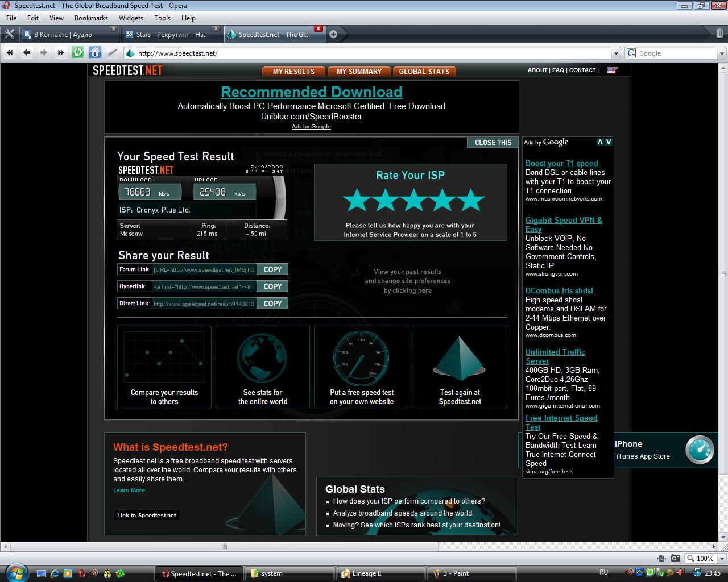Open a new browser tab
Screen dimensions: 728x582
click(x=333, y=34)
